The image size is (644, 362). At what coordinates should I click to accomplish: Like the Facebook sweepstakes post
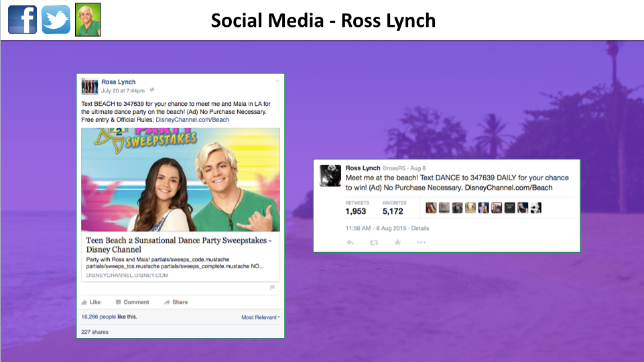(91, 302)
